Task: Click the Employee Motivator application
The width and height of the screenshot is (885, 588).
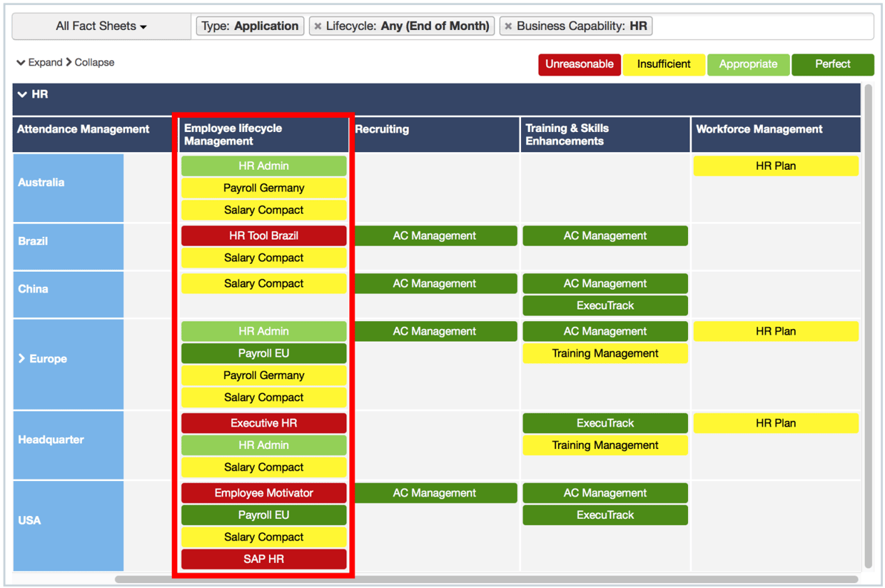Action: (263, 492)
